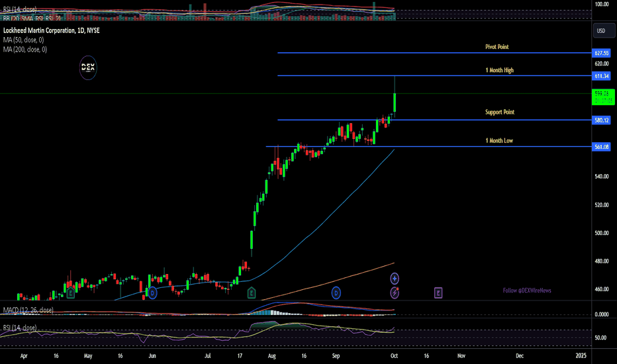Image resolution: width=617 pixels, height=364 pixels.
Task: Click the Jun date label
Action: [x=152, y=356]
